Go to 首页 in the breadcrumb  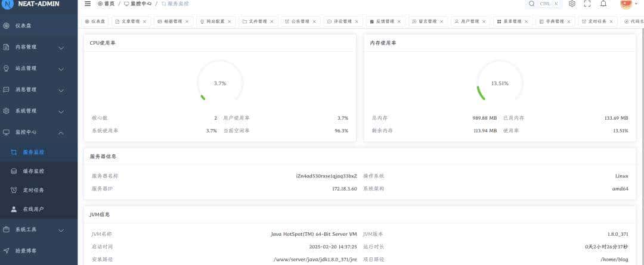(x=106, y=4)
